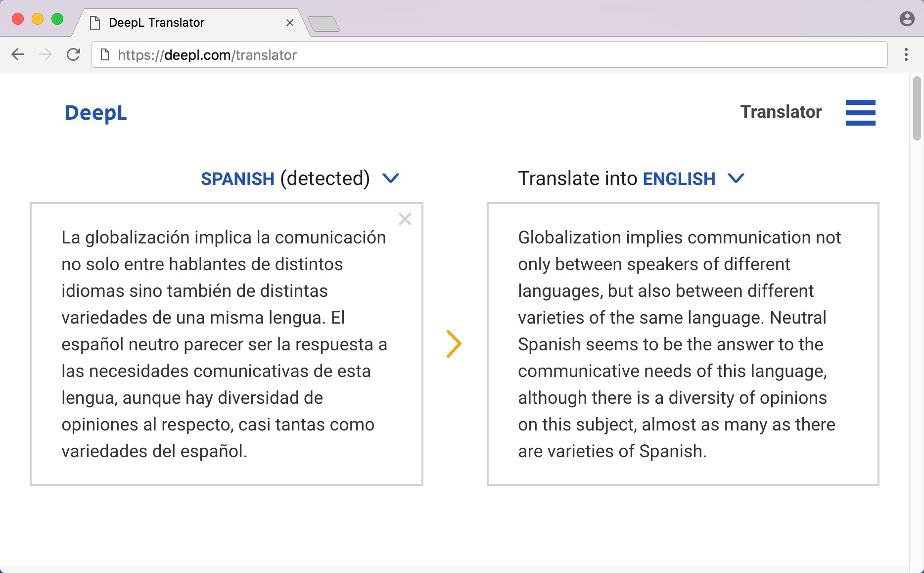Click the Translator header label
924x573 pixels.
tap(781, 112)
